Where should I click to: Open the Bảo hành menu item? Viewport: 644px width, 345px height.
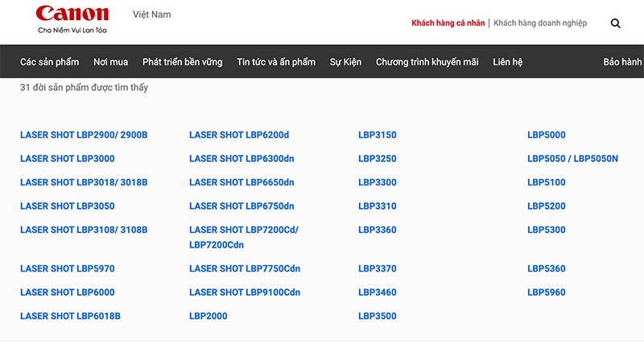[622, 62]
